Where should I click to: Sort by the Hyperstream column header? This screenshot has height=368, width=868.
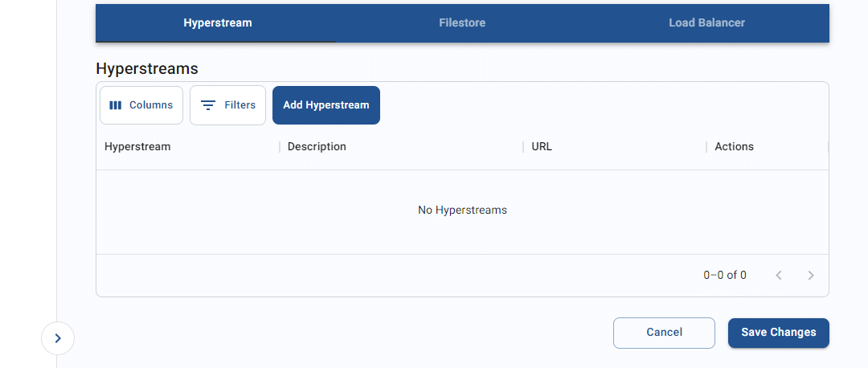[x=137, y=147]
